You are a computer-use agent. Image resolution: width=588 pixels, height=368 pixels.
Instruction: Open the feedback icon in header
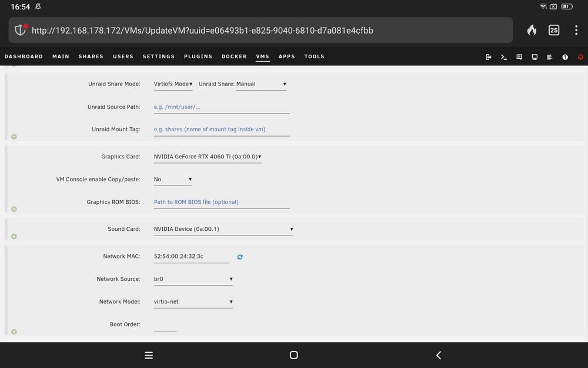point(519,57)
